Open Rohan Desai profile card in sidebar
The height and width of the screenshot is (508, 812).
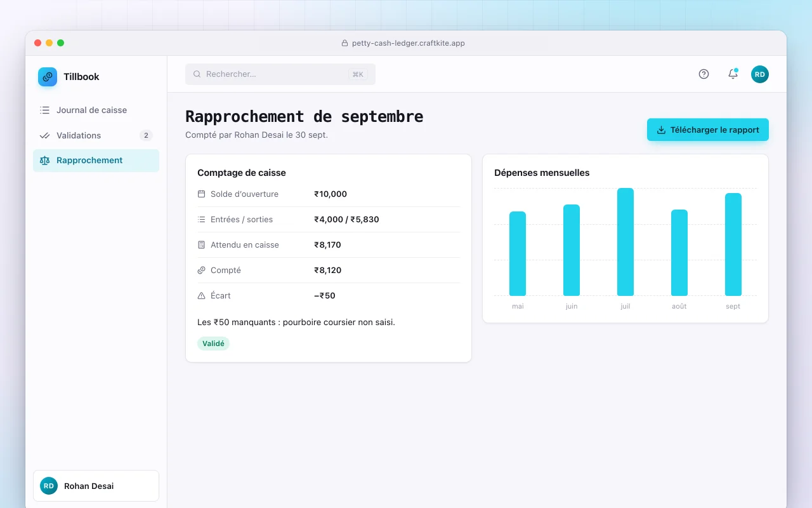[x=96, y=486]
